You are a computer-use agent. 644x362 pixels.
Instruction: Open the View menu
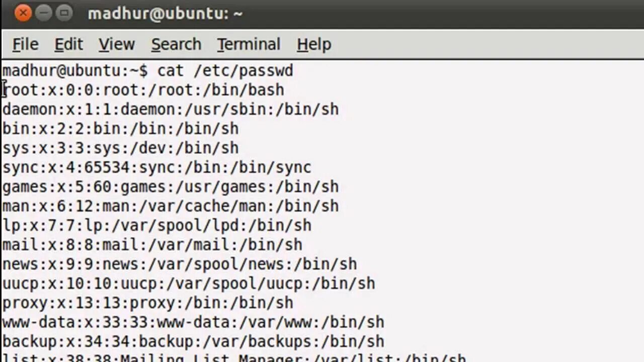[116, 44]
